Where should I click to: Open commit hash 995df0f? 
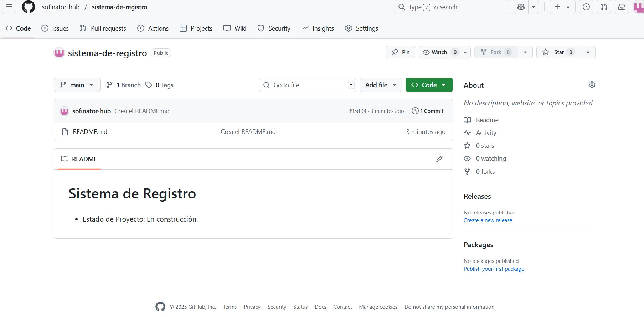pos(357,111)
